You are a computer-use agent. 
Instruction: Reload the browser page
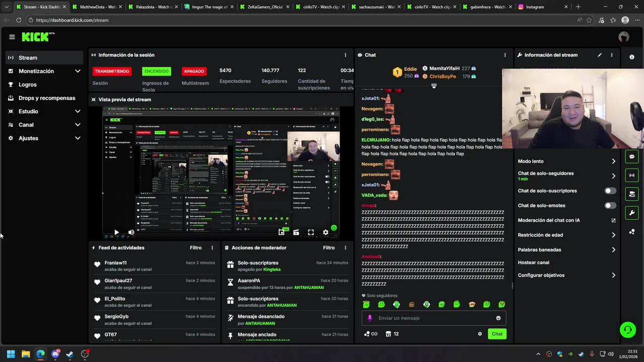(x=19, y=20)
